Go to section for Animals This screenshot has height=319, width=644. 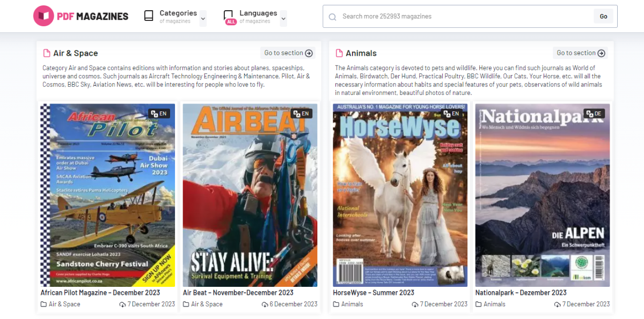coord(581,53)
